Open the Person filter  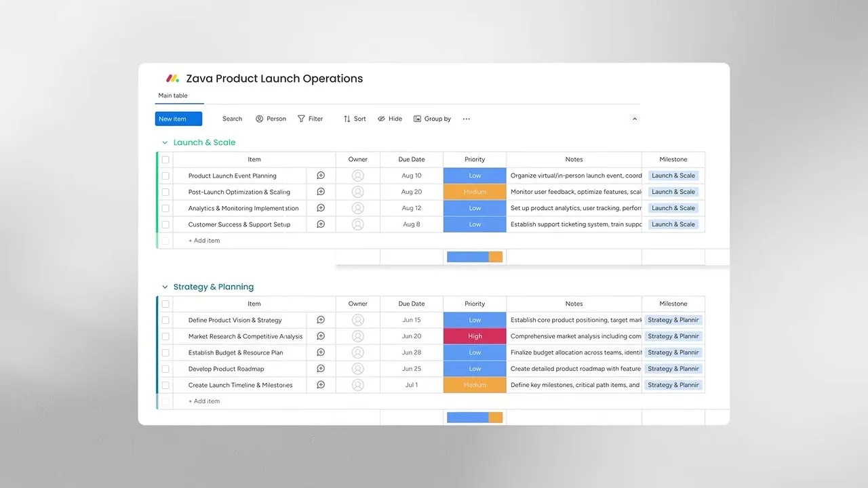[x=271, y=119]
